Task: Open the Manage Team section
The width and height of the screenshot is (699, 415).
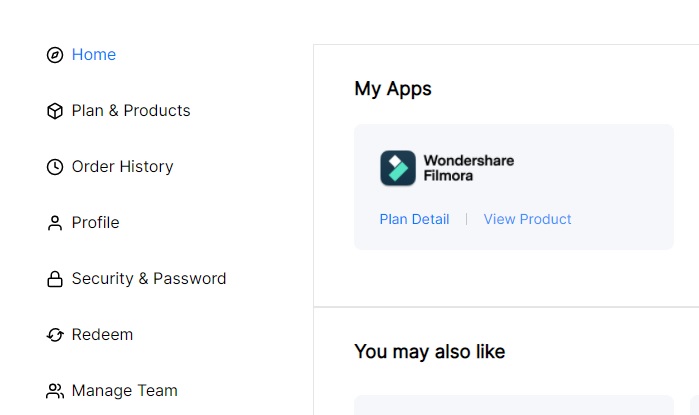Action: click(125, 390)
